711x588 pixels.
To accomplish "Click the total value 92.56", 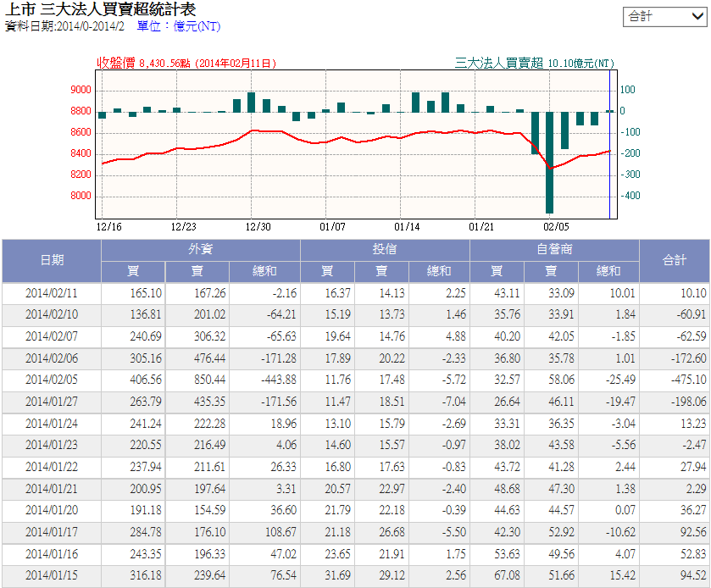I will (693, 532).
